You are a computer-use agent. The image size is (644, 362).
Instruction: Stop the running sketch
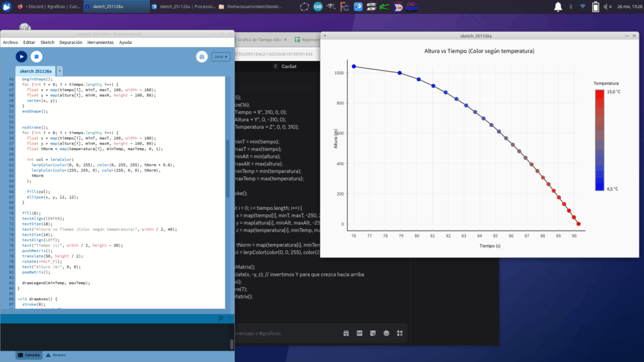click(36, 57)
